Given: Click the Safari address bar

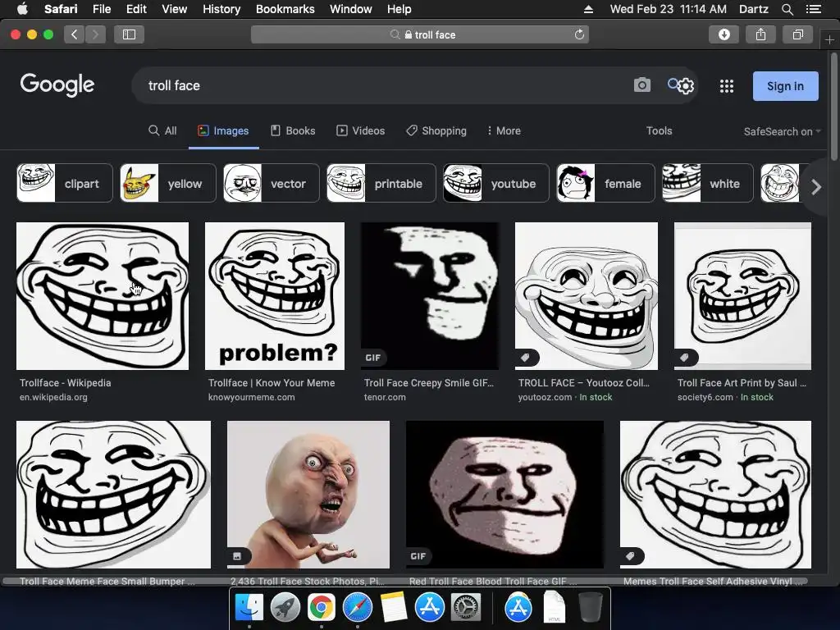Looking at the screenshot, I should pyautogui.click(x=420, y=34).
